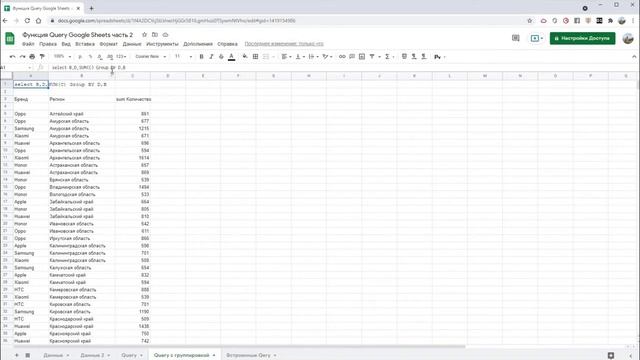Click Настройки Доступа share button
This screenshot has height=360, width=640.
coord(582,38)
